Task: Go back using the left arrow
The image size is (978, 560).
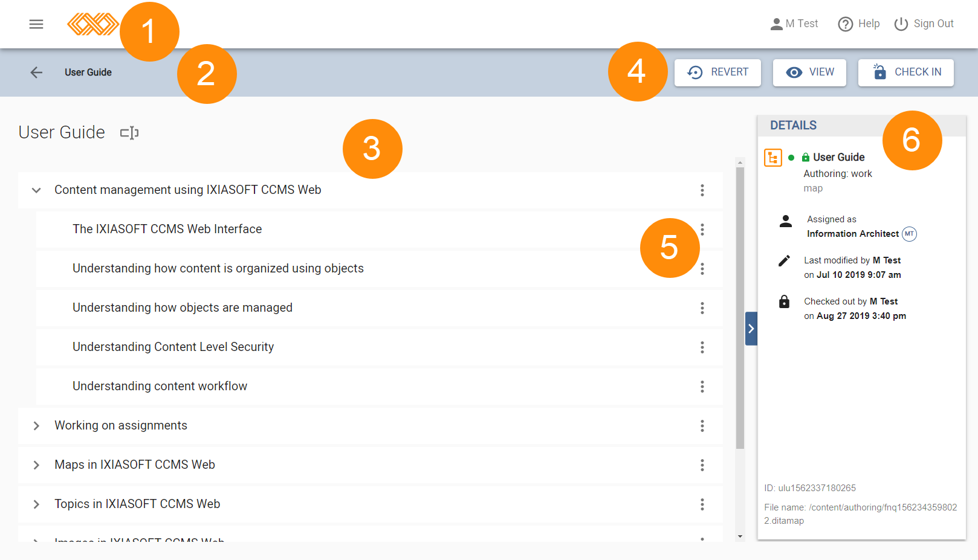Action: coord(36,72)
